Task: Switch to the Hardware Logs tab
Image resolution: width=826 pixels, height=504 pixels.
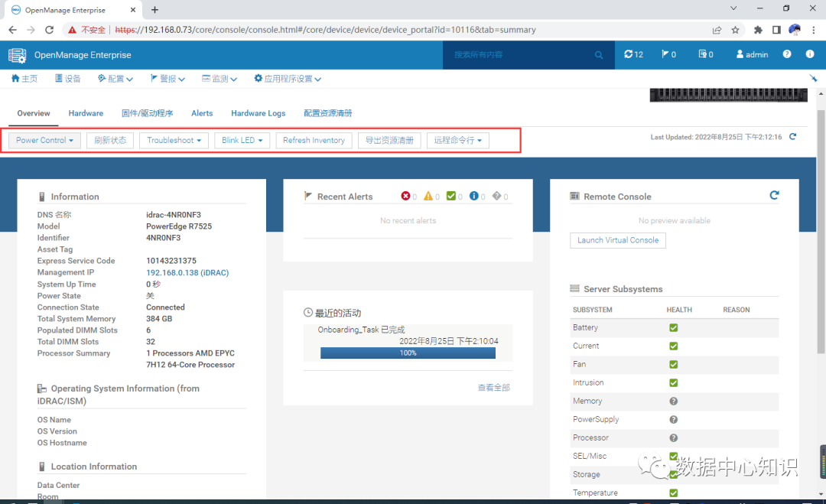Action: (259, 113)
